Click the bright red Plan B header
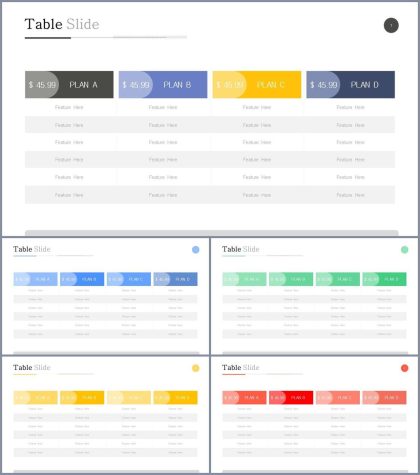This screenshot has width=420, height=475. (x=291, y=397)
